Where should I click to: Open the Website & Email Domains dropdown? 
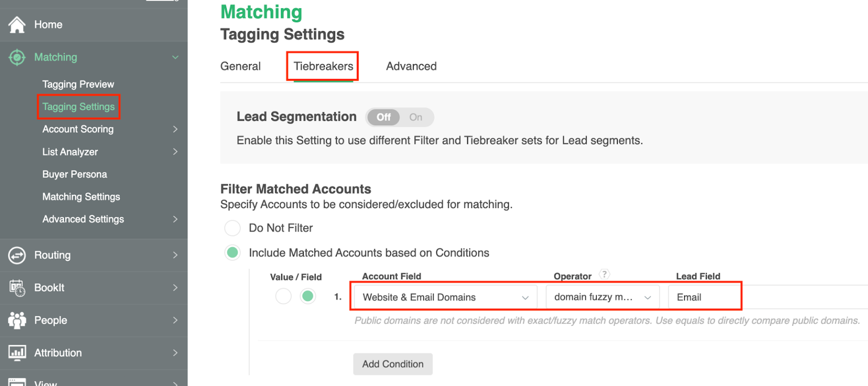tap(445, 297)
